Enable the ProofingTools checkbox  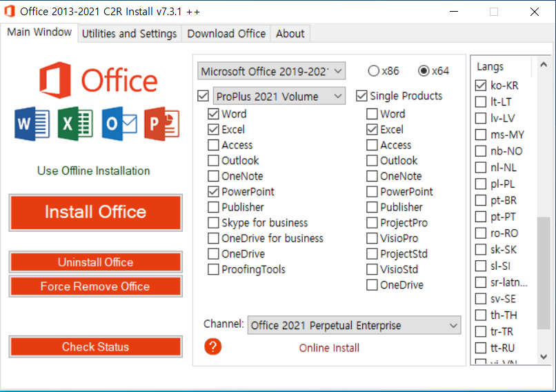click(213, 270)
